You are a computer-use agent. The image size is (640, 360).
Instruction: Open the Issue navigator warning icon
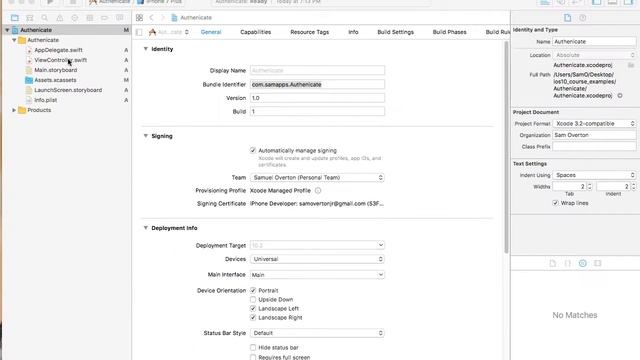[60, 18]
